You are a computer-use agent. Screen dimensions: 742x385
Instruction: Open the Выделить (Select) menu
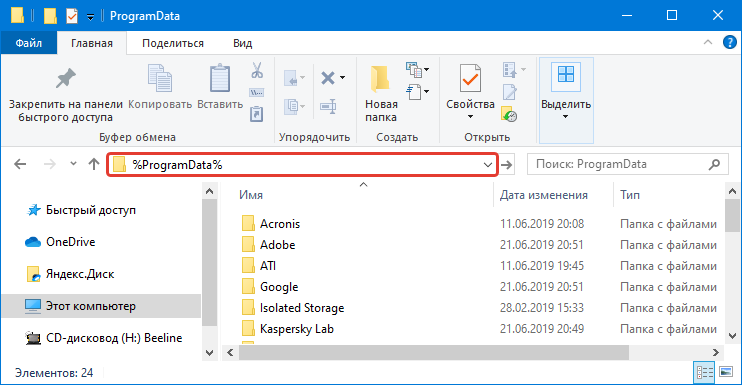[566, 100]
